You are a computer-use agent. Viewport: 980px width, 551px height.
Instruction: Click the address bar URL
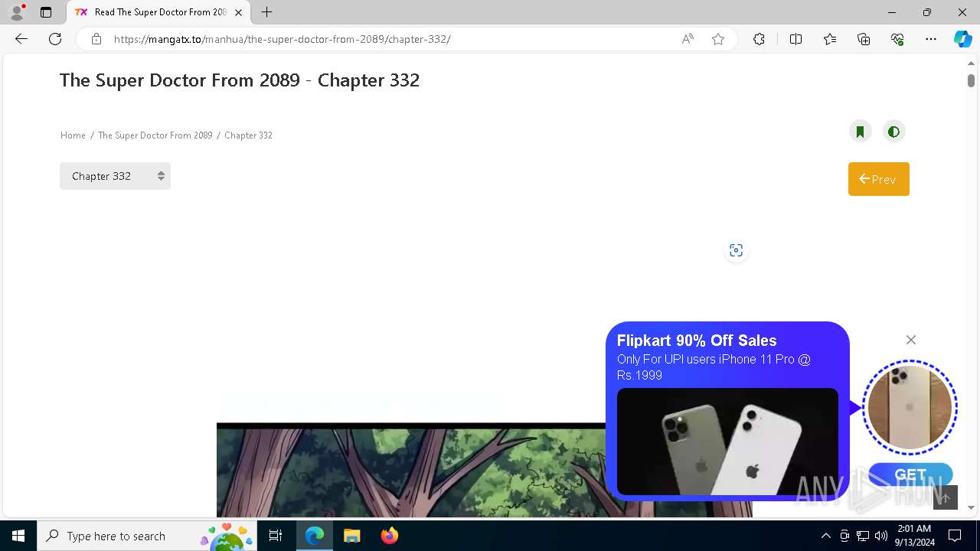point(283,39)
